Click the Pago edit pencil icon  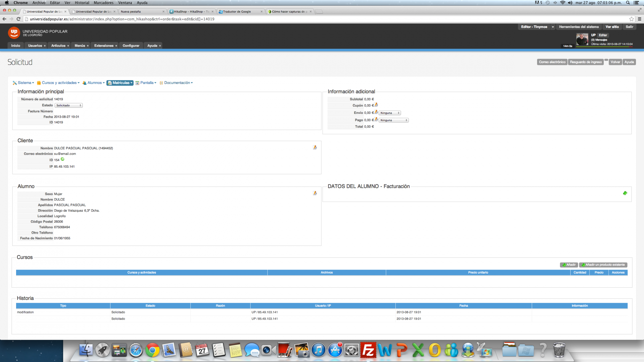coord(376,119)
